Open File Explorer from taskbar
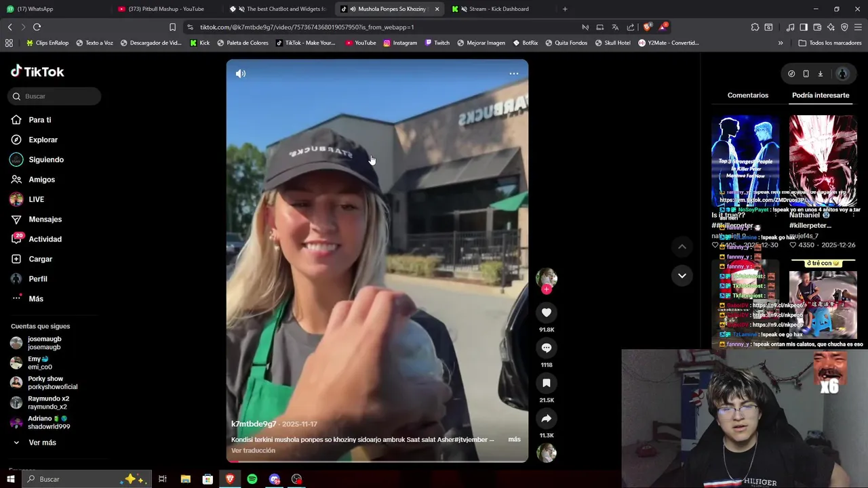The image size is (868, 488). [x=186, y=479]
